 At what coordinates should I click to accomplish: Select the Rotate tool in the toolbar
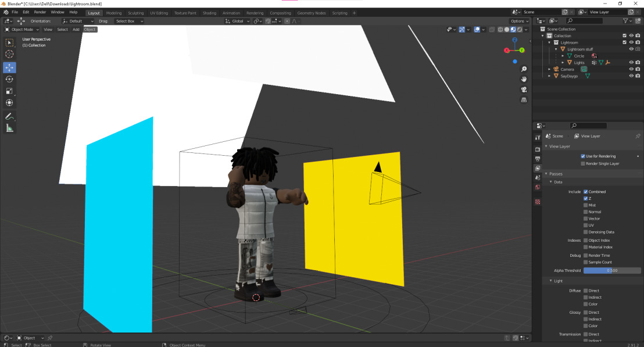(x=9, y=79)
